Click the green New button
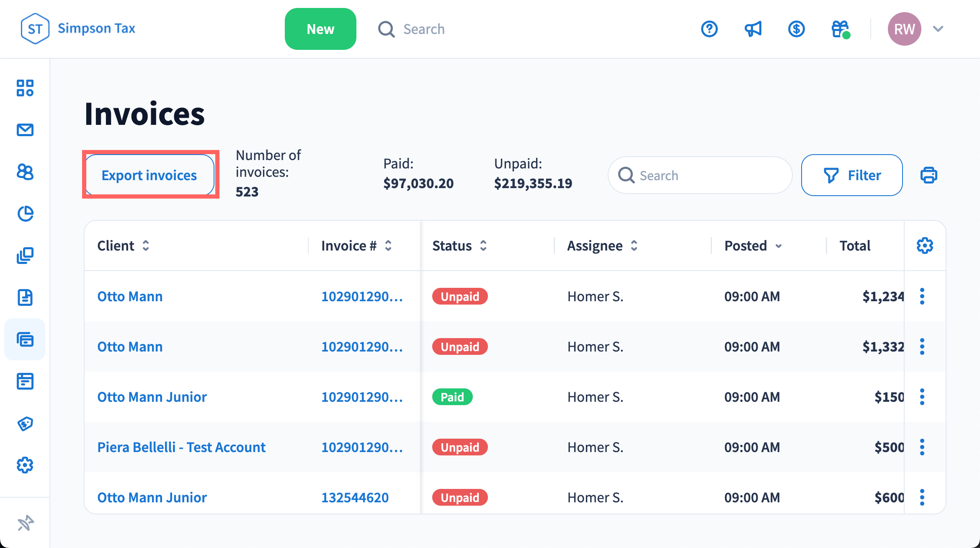980x548 pixels. 320,29
